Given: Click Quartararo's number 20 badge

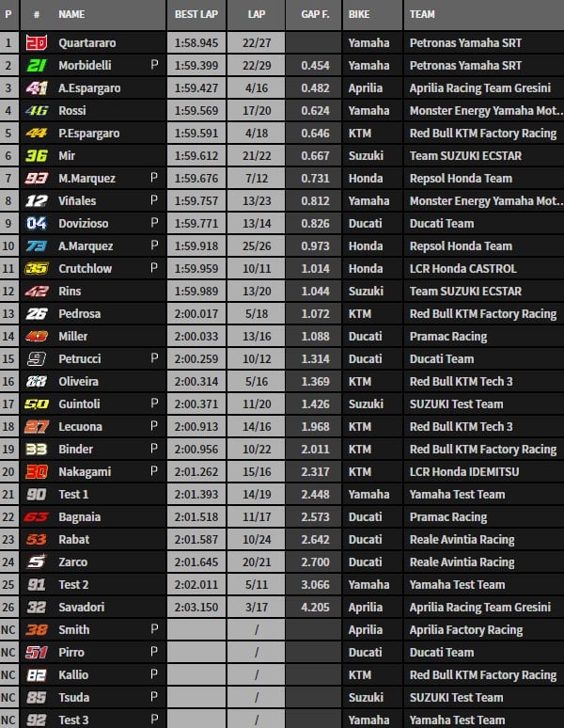Looking at the screenshot, I should 36,43.
